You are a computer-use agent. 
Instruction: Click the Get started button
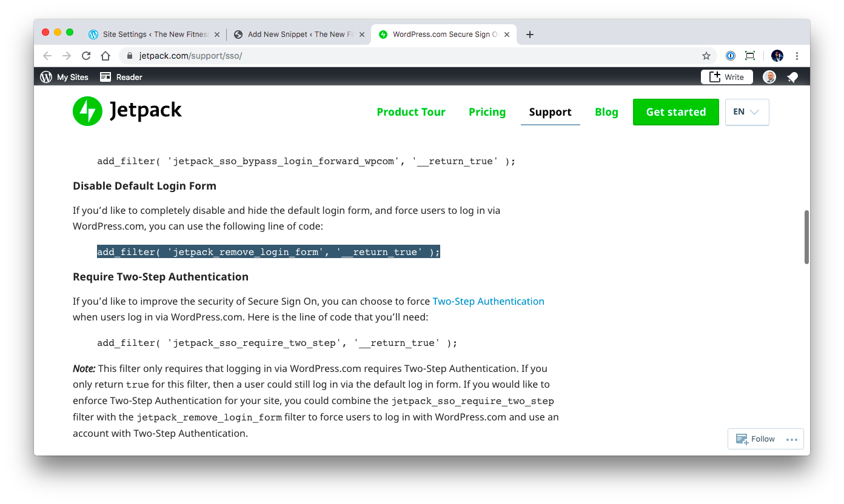(676, 112)
